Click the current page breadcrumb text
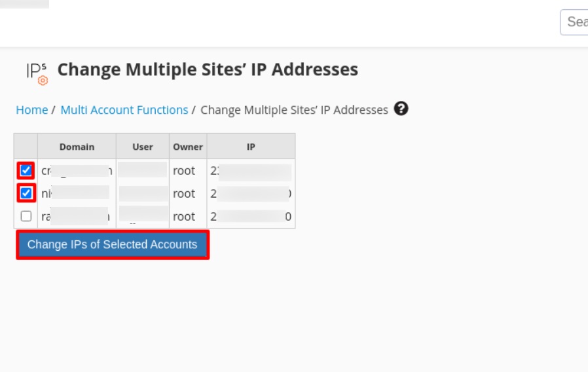588x372 pixels. coord(294,110)
